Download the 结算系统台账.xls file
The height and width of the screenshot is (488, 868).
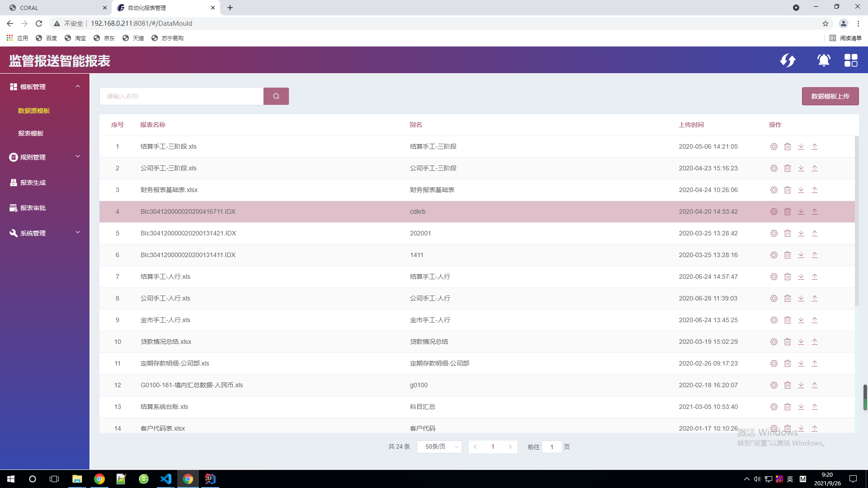pyautogui.click(x=801, y=407)
